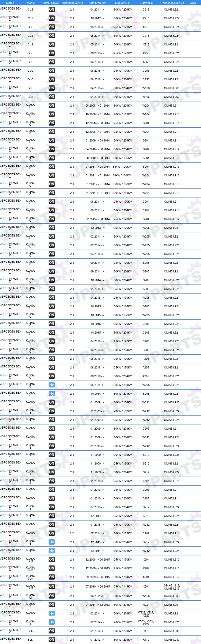Click the Hy badge in the Klasa E 12.2011 W212 row

tap(52, 551)
